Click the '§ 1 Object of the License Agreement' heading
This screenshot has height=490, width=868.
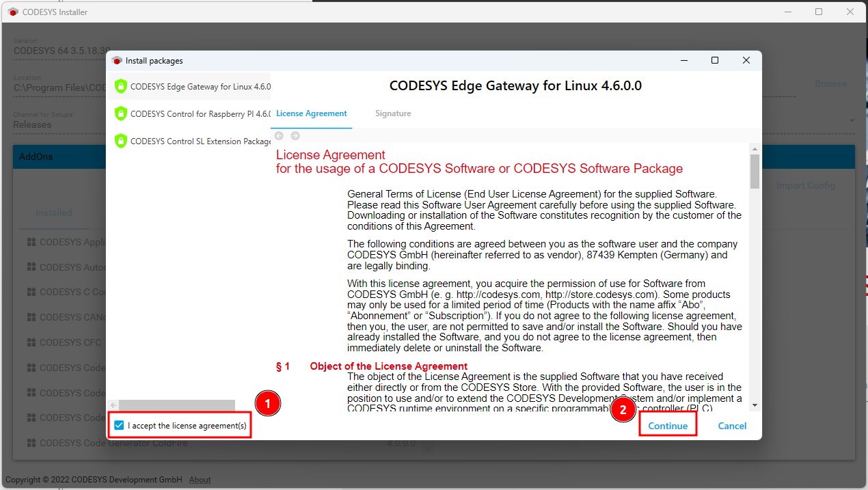[372, 366]
